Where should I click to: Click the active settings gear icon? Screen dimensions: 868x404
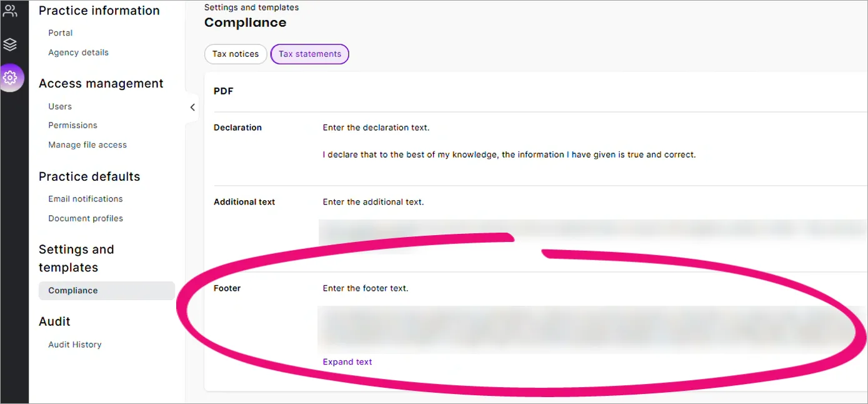[x=10, y=78]
